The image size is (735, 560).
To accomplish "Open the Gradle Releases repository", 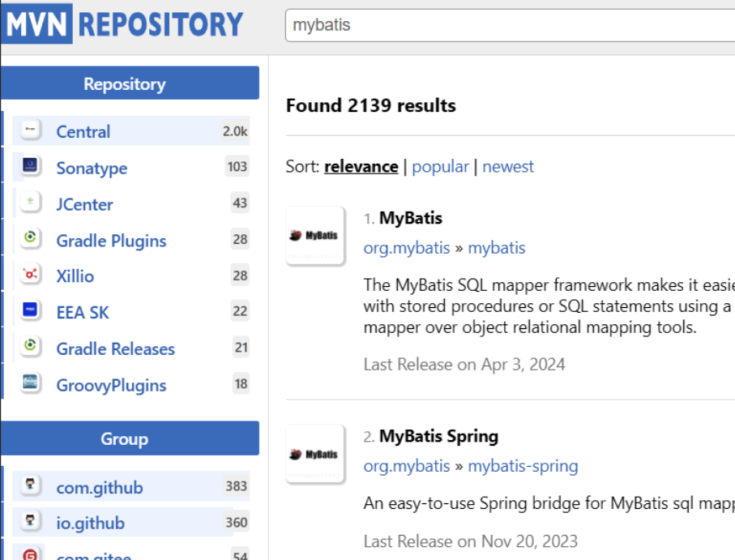I will pos(116,348).
